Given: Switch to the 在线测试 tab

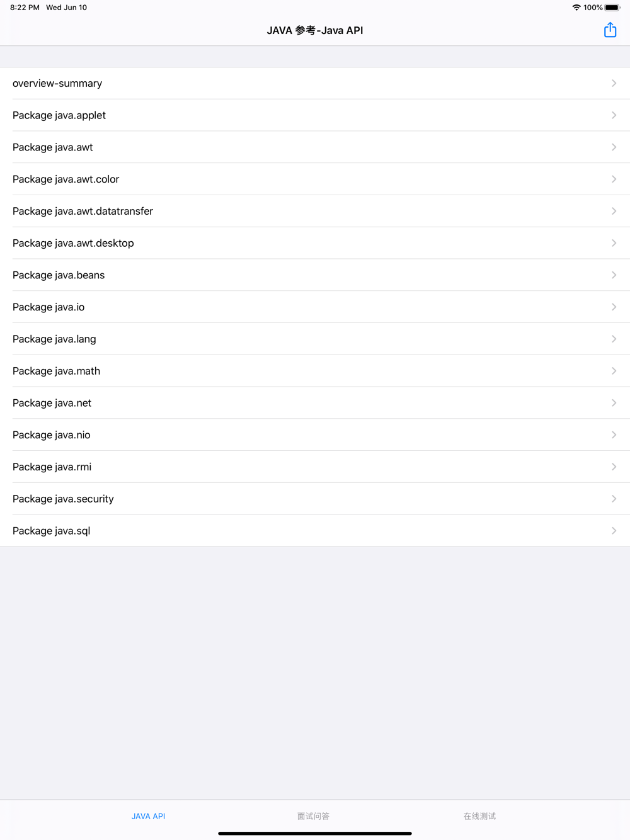Looking at the screenshot, I should pos(479,816).
